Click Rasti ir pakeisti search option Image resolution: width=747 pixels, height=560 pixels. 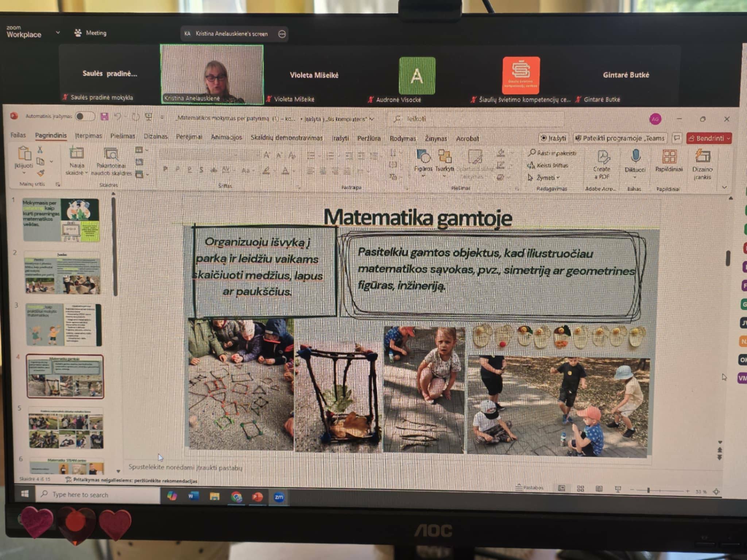tap(552, 153)
